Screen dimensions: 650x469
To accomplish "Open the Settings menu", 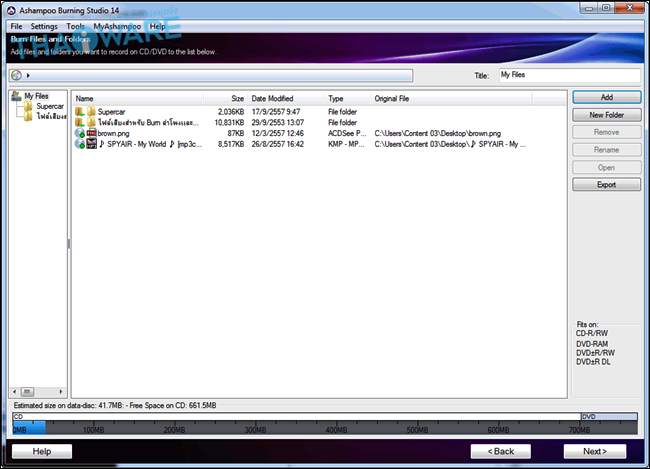I will coord(44,27).
